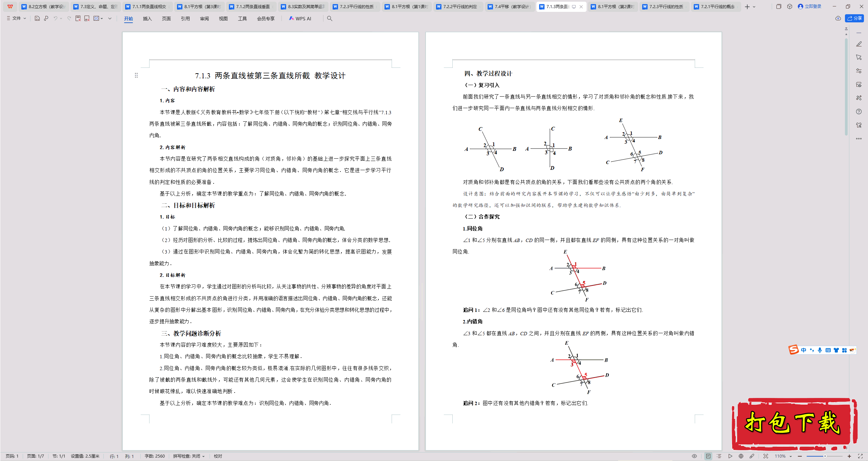Toggle spell check status 拼写检查
The image size is (868, 461).
tap(186, 456)
